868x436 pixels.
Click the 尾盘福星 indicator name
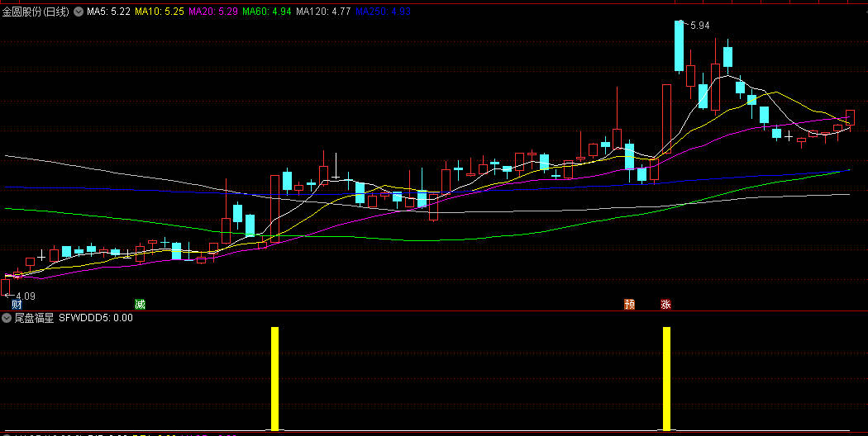(x=34, y=318)
